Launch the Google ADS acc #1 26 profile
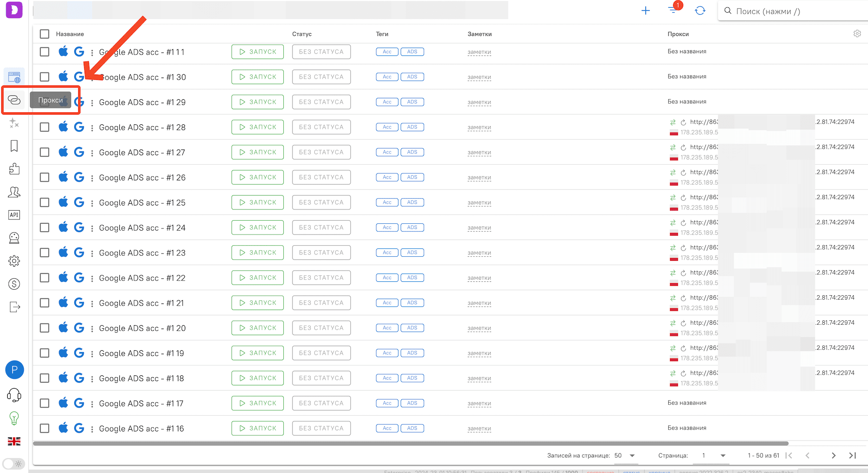 (257, 177)
